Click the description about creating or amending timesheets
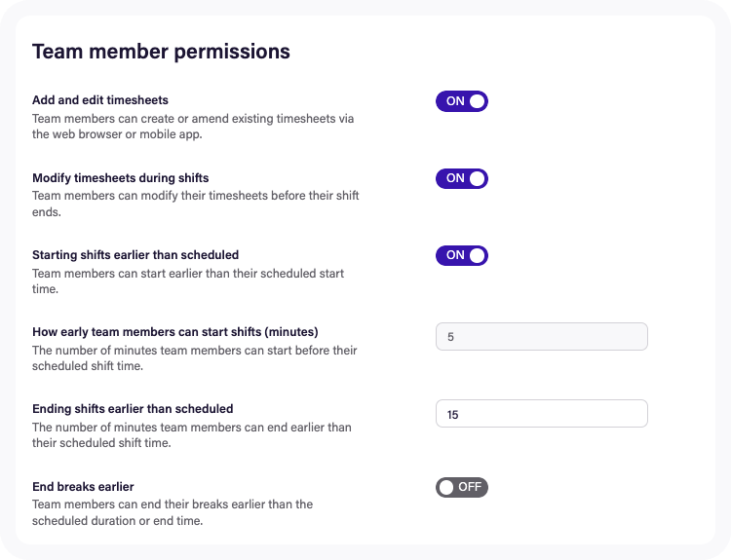Screen dimensions: 731x560 (193, 127)
